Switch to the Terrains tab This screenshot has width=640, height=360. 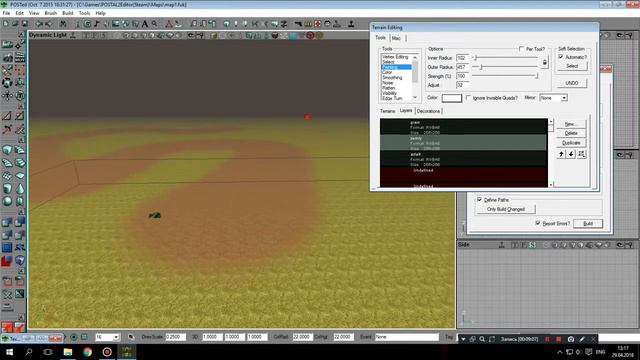click(387, 111)
